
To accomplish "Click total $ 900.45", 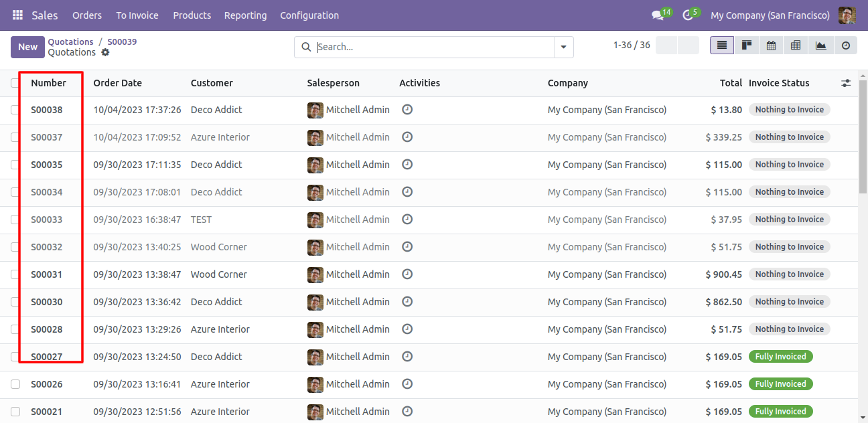I will (x=723, y=274).
